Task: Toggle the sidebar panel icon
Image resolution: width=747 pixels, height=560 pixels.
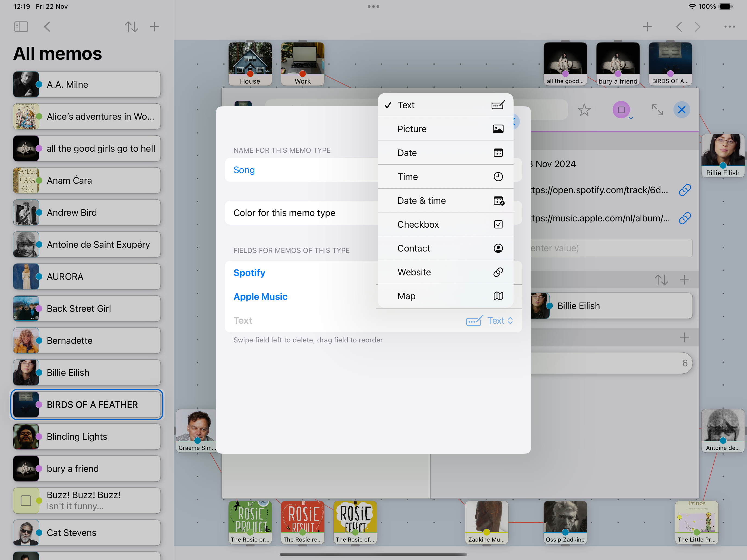Action: [21, 27]
